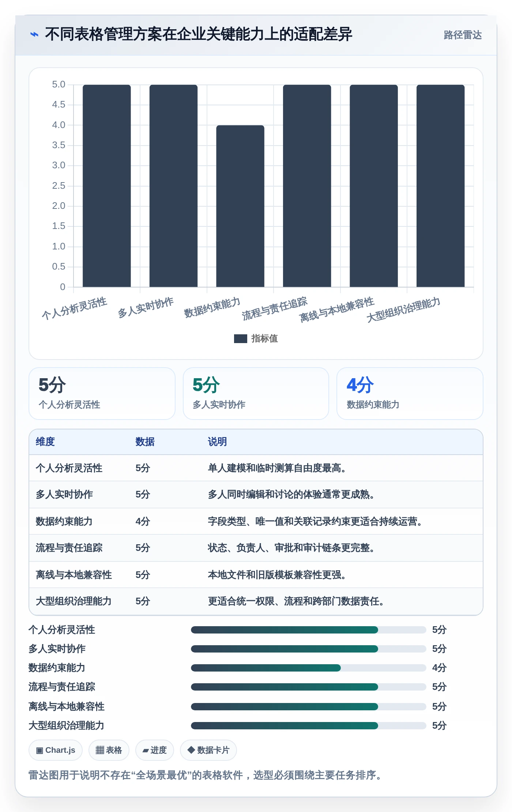Click the 说明 column header

217,442
